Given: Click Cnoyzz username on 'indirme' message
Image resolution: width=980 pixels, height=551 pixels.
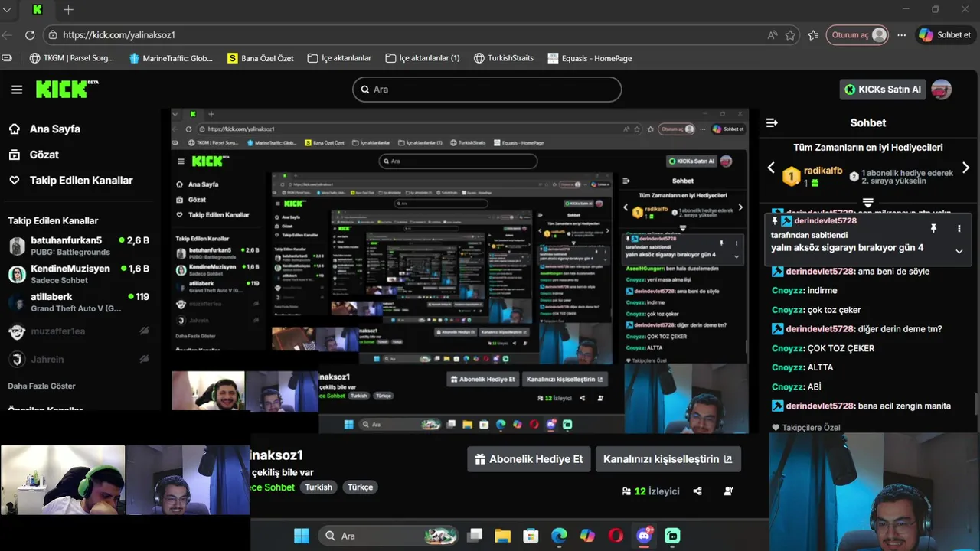Looking at the screenshot, I should (788, 291).
